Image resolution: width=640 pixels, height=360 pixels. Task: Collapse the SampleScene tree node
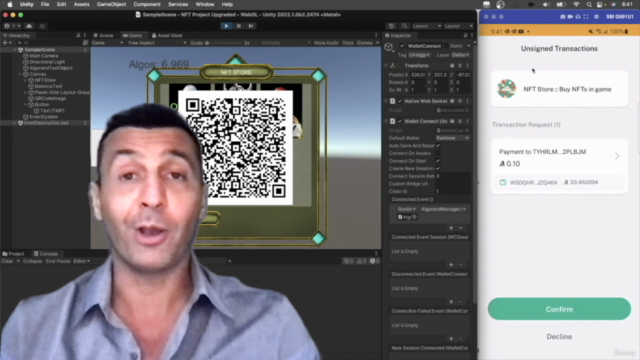15,50
